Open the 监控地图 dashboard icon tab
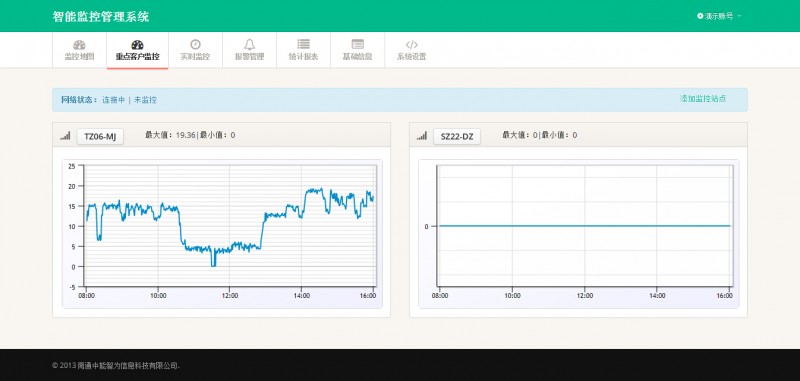 (x=79, y=45)
